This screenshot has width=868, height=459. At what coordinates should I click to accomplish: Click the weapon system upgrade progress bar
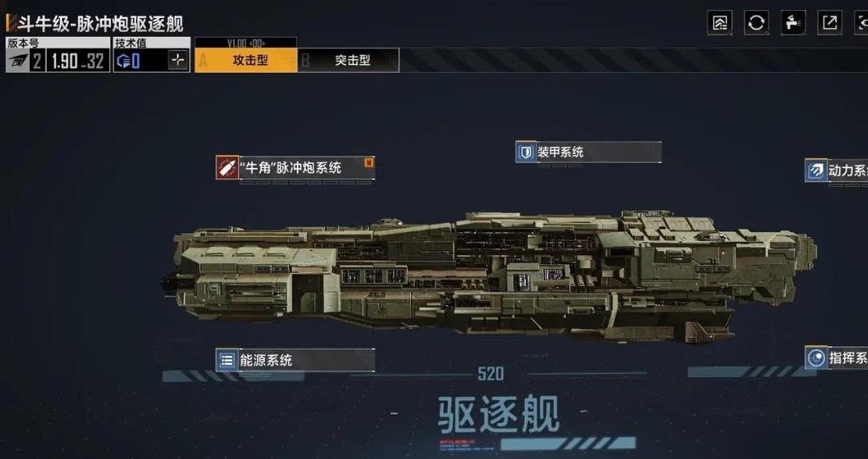[305, 182]
